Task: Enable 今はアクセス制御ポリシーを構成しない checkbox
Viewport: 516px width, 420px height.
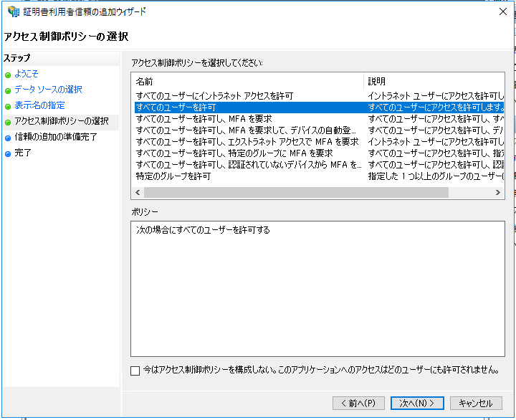Action: point(135,371)
